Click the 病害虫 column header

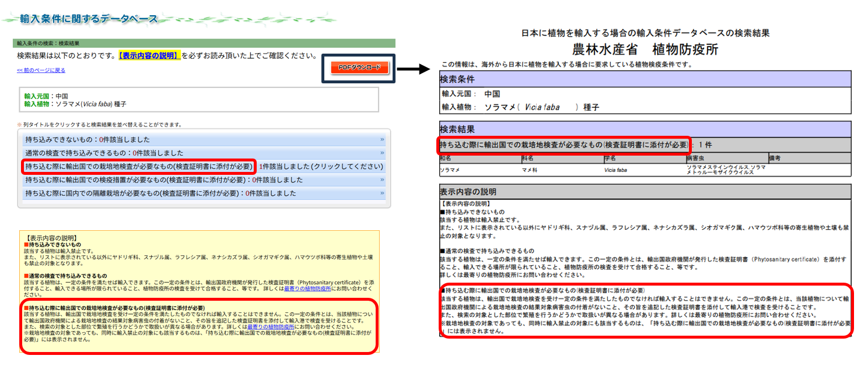pos(695,159)
